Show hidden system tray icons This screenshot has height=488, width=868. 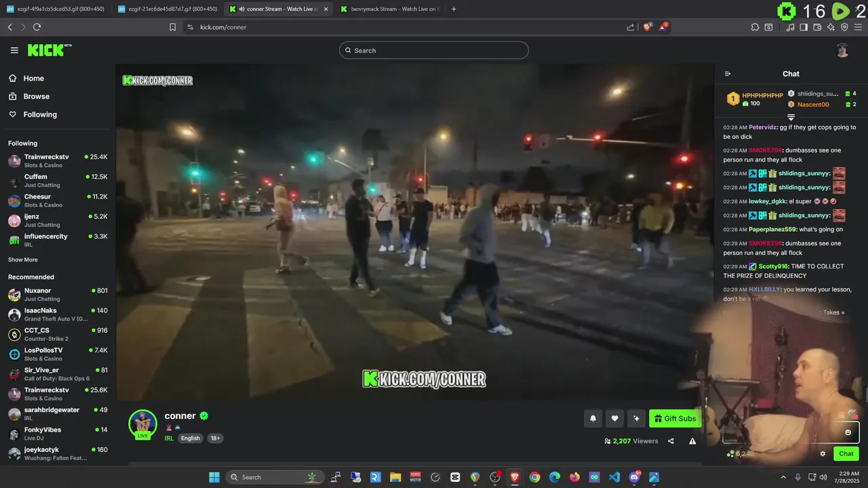coord(783,477)
